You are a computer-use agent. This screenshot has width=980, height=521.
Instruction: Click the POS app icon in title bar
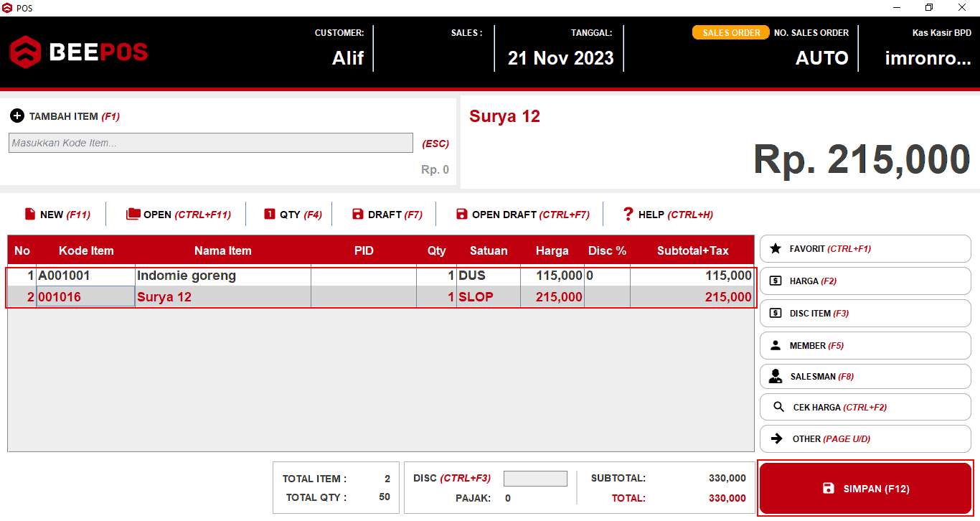tap(7, 8)
